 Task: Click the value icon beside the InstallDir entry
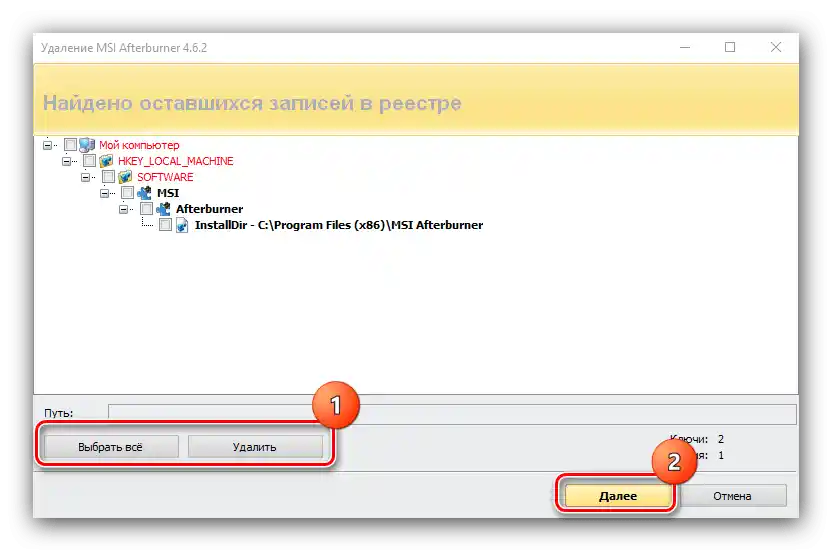pyautogui.click(x=183, y=225)
